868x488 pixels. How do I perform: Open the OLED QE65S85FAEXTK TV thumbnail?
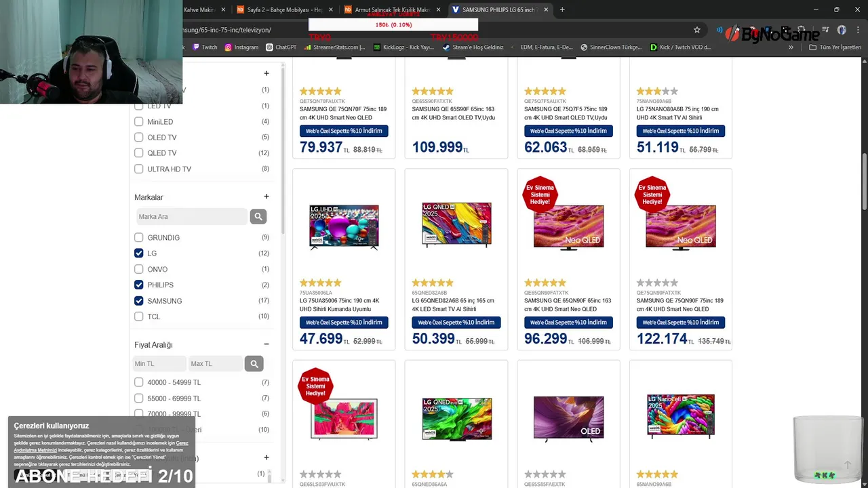pos(568,418)
